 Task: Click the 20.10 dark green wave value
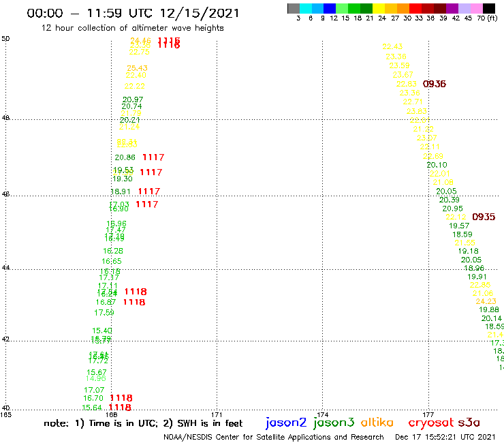click(x=437, y=165)
